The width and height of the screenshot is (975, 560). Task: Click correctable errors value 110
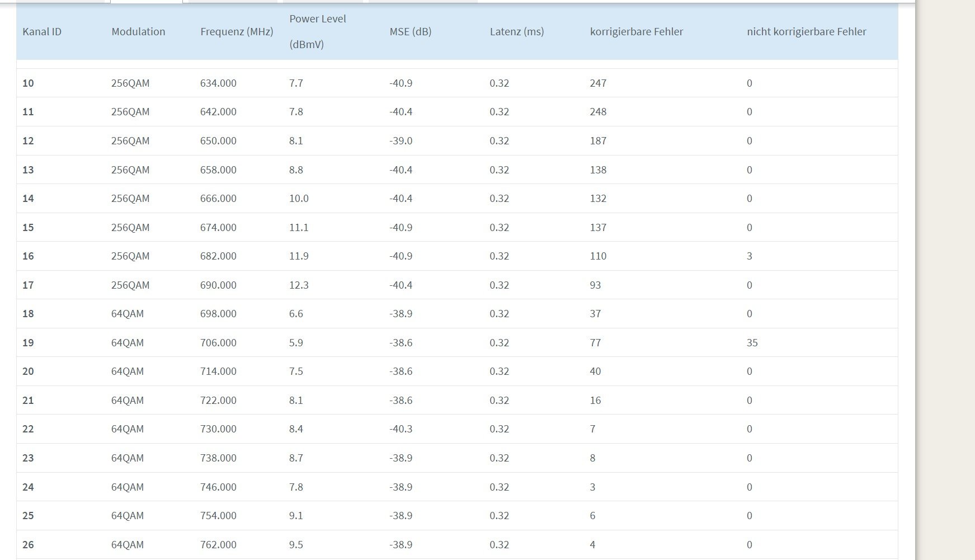click(598, 256)
